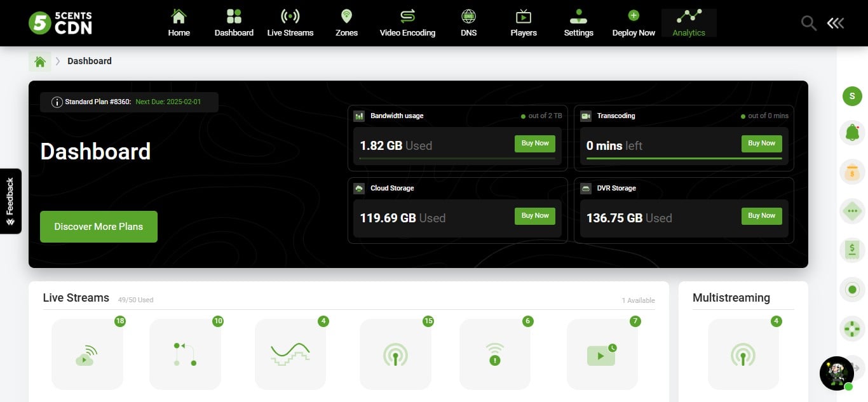The width and height of the screenshot is (868, 402).
Task: Open the DNS section
Action: click(x=469, y=23)
